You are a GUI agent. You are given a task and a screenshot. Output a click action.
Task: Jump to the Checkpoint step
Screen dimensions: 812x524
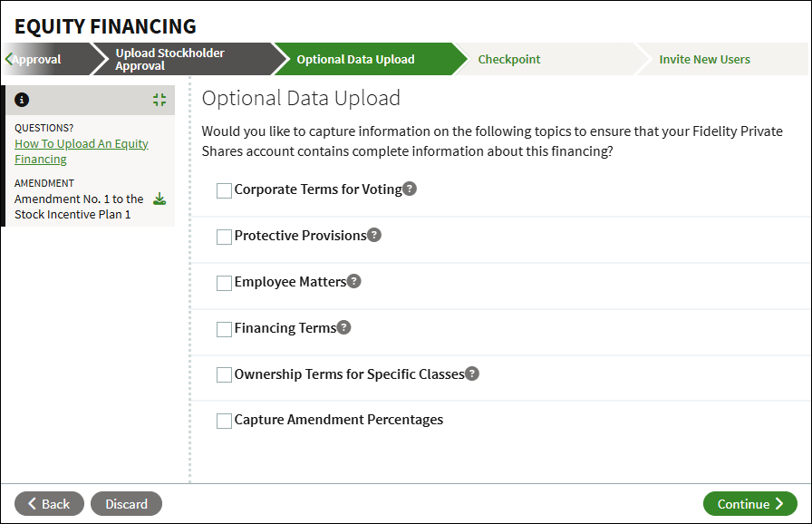point(508,59)
